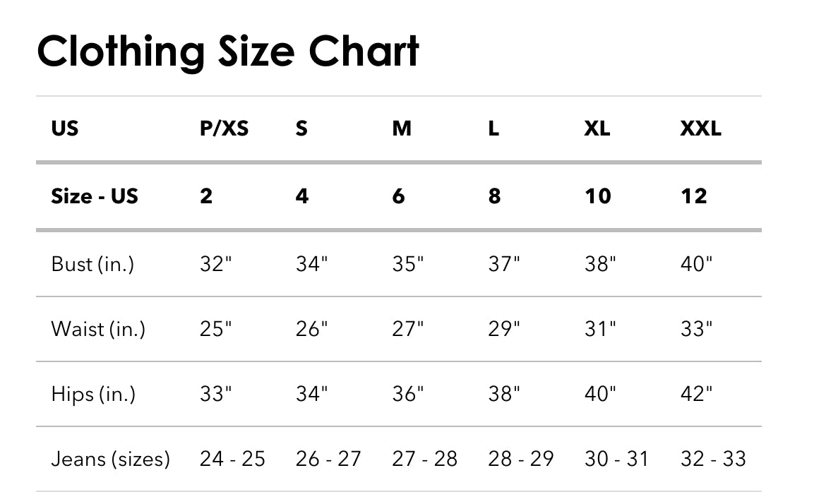Image resolution: width=814 pixels, height=504 pixels.
Task: Click jeans size 32 - 33 cell
Action: point(713,459)
